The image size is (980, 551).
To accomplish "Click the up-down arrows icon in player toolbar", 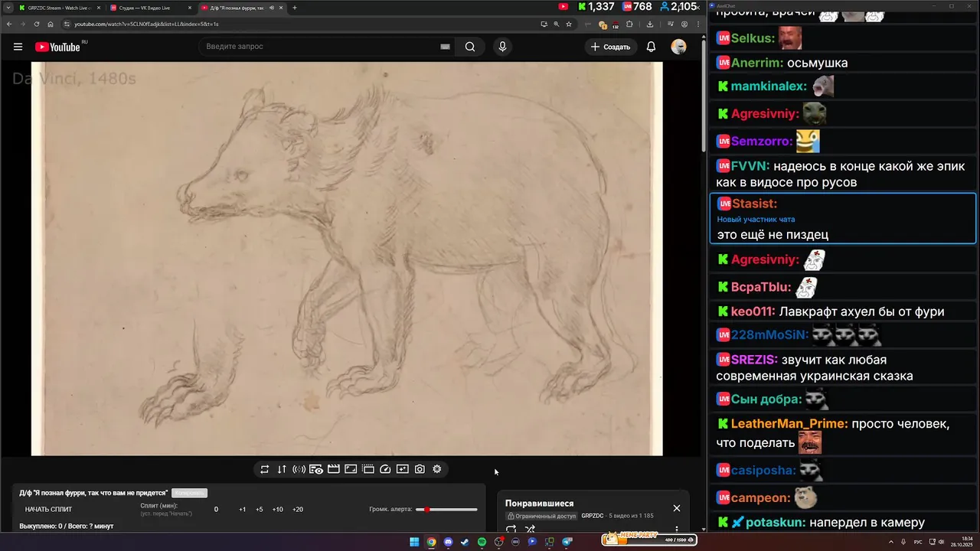I will (282, 469).
